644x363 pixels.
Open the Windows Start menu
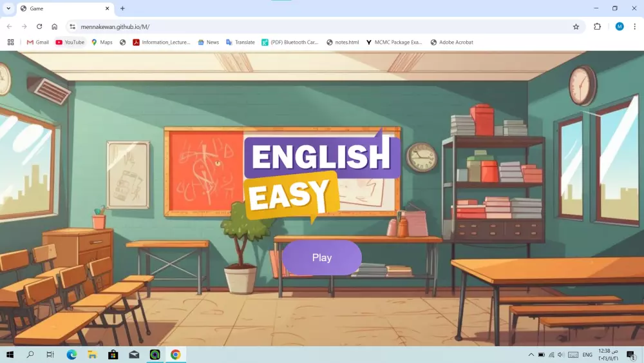pyautogui.click(x=10, y=355)
